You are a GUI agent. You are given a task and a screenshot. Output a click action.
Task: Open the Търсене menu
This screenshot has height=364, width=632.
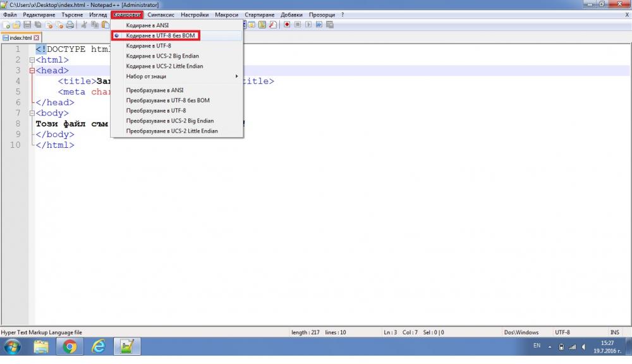pyautogui.click(x=72, y=15)
